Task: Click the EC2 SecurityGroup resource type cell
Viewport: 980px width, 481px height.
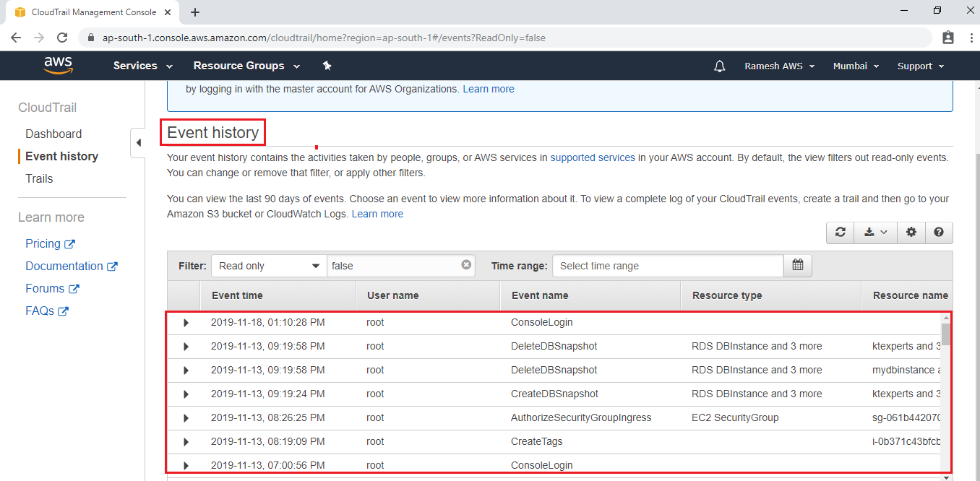Action: click(735, 417)
